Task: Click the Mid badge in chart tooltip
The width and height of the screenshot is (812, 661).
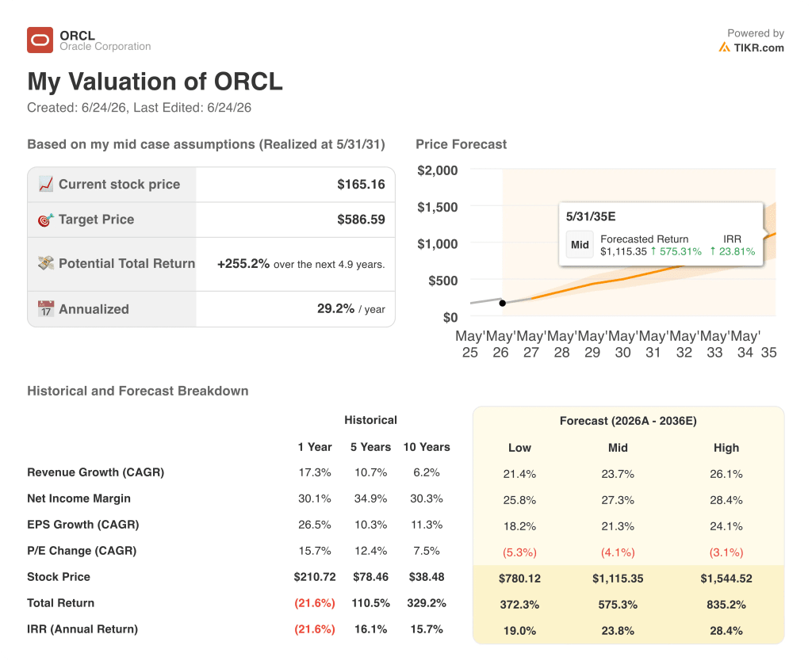Action: [580, 245]
